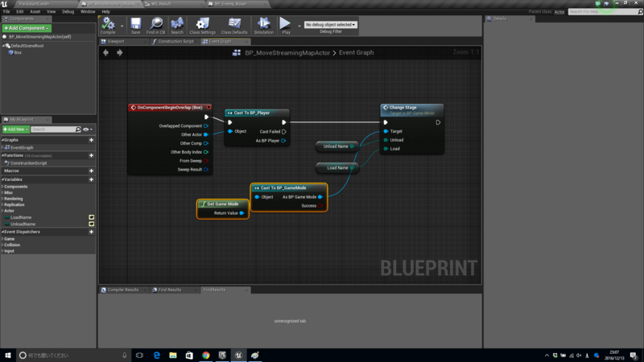Select the OnComponentBeginOverlap (Box) event node
The width and height of the screenshot is (644, 362).
point(170,108)
